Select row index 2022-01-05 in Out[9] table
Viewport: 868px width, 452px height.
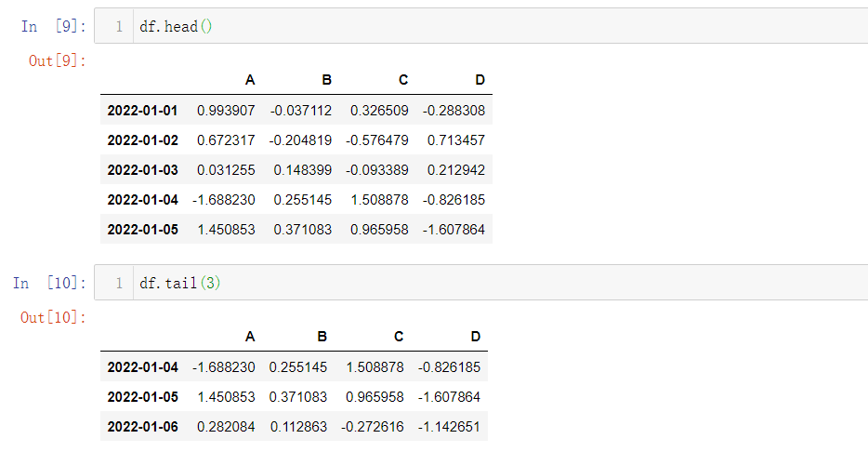pos(143,230)
